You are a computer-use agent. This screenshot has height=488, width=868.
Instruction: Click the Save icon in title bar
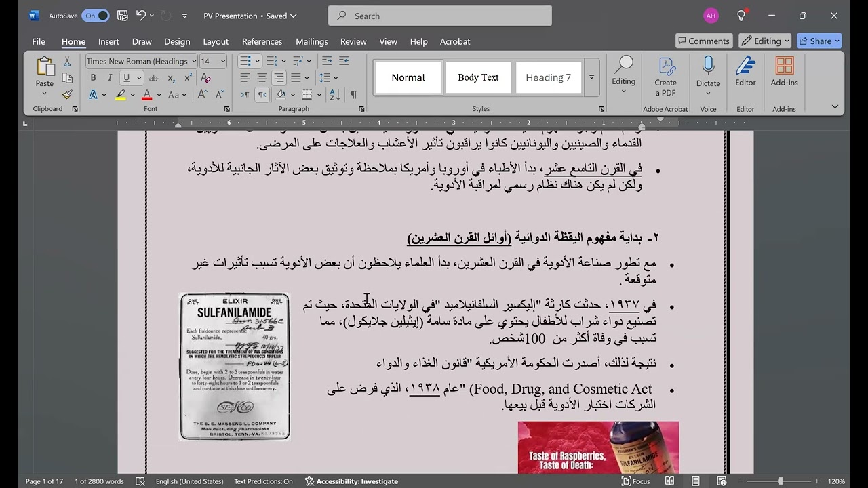[x=122, y=16]
